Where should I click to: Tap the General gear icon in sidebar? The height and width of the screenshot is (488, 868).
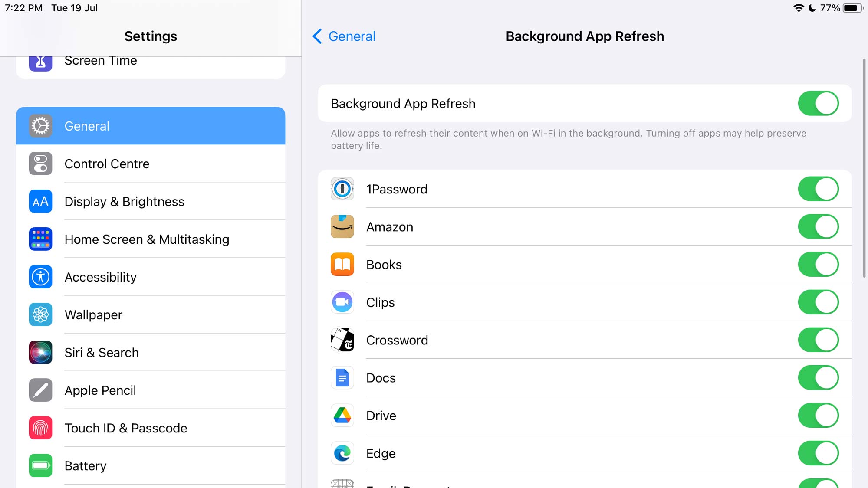click(x=40, y=126)
